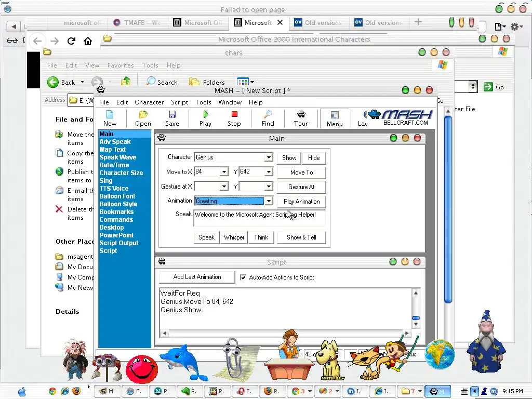Open a script with the Open toolbar icon
The image size is (532, 399).
point(143,118)
